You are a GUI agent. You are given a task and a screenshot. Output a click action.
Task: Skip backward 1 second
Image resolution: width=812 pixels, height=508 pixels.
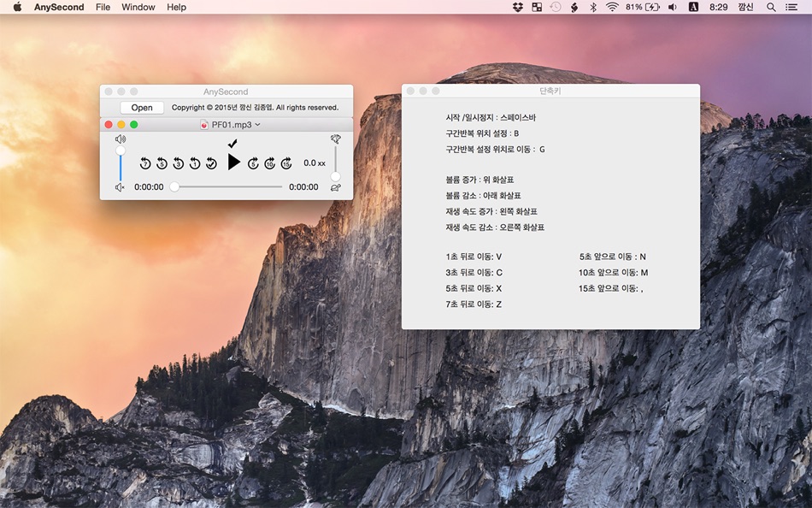[x=195, y=162]
